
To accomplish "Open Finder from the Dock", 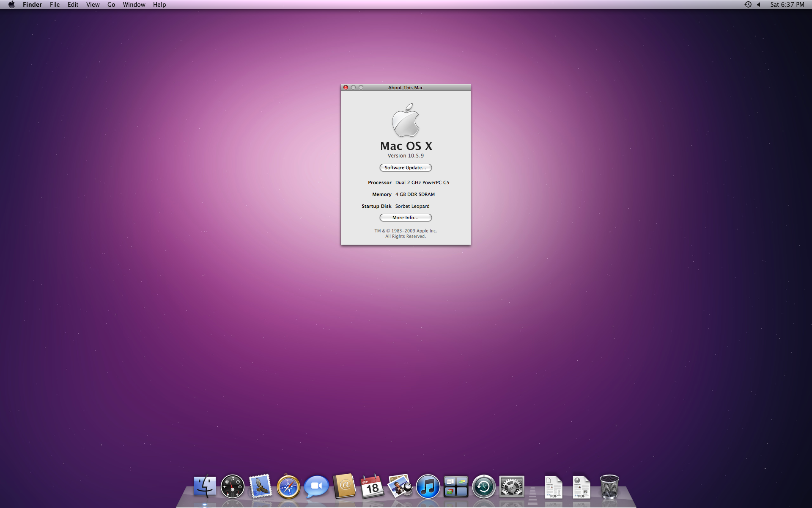I will pyautogui.click(x=205, y=486).
